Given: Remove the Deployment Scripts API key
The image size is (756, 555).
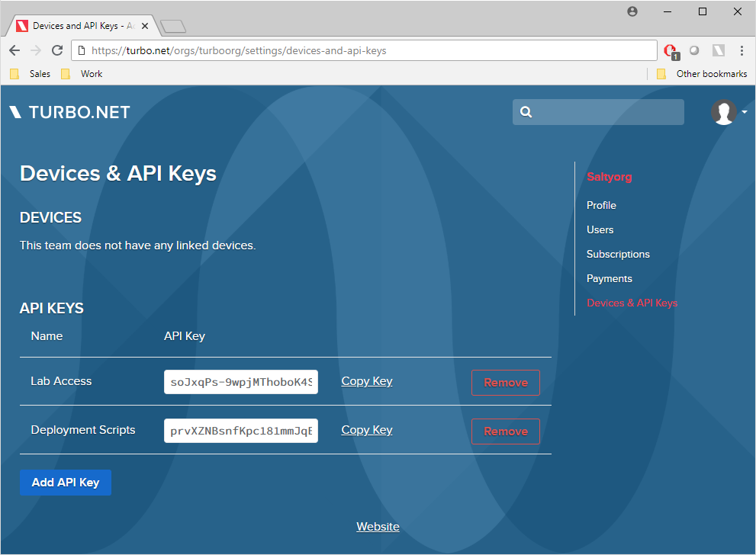Looking at the screenshot, I should 505,431.
